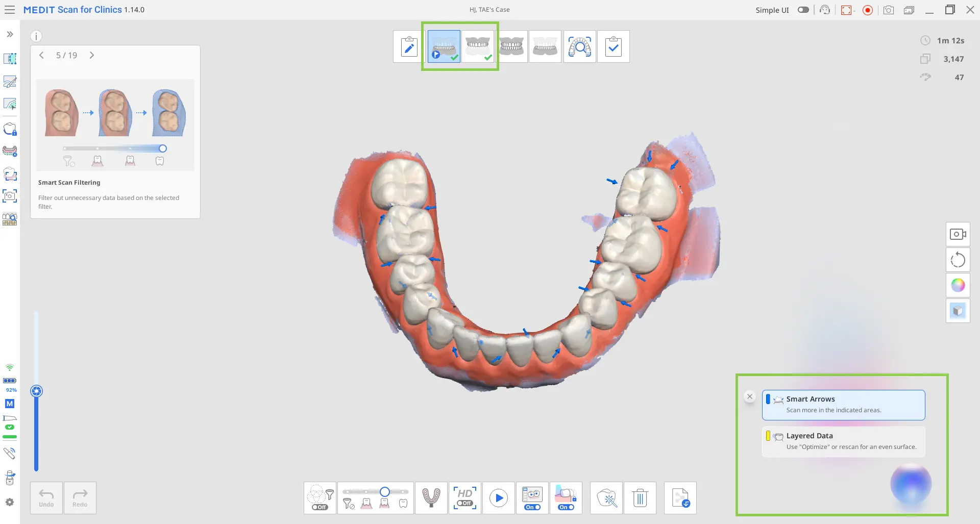The width and height of the screenshot is (980, 524).
Task: Open the complete checkmark stage
Action: point(614,46)
